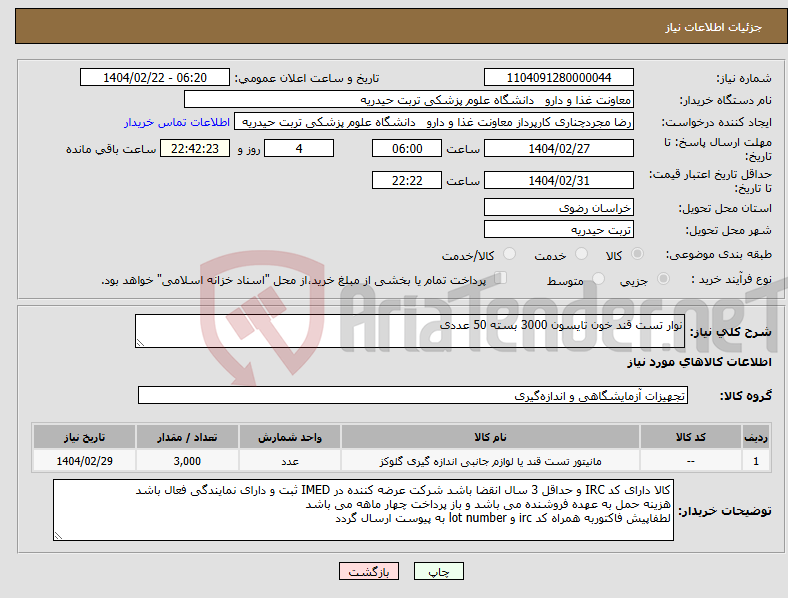788x598 pixels.
Task: Click the remaining days field showing 4
Action: (x=299, y=148)
